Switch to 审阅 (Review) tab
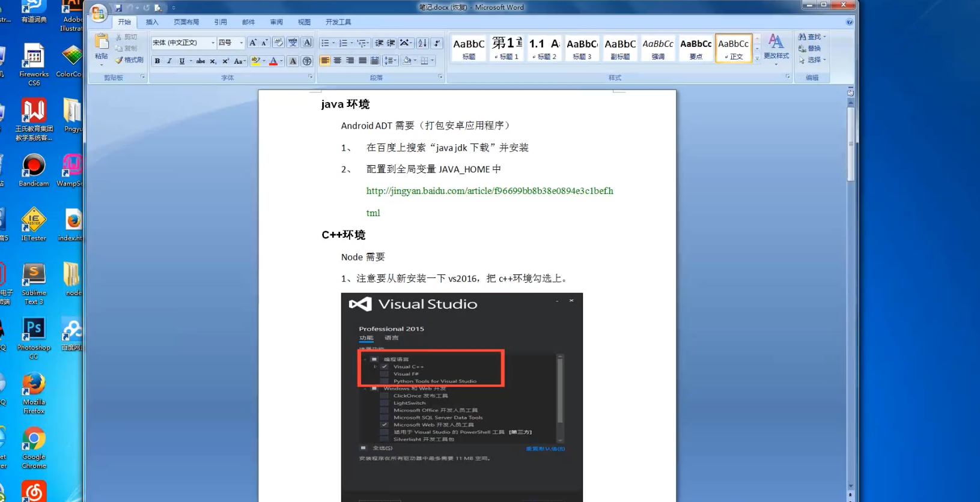 pyautogui.click(x=276, y=22)
